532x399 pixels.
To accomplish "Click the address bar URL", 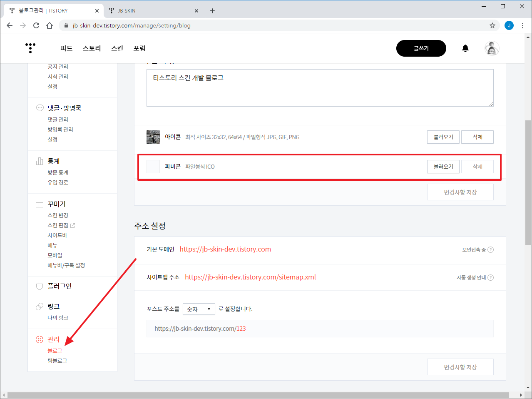I will (x=132, y=25).
